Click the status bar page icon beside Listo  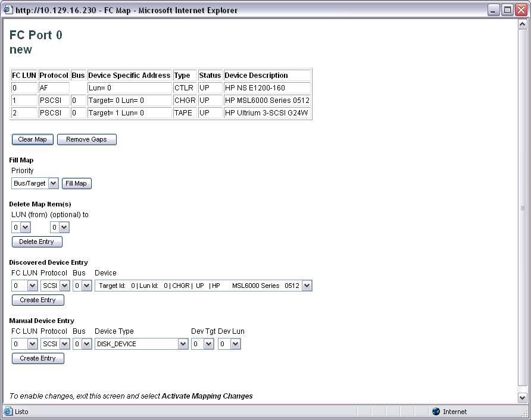coord(8,412)
